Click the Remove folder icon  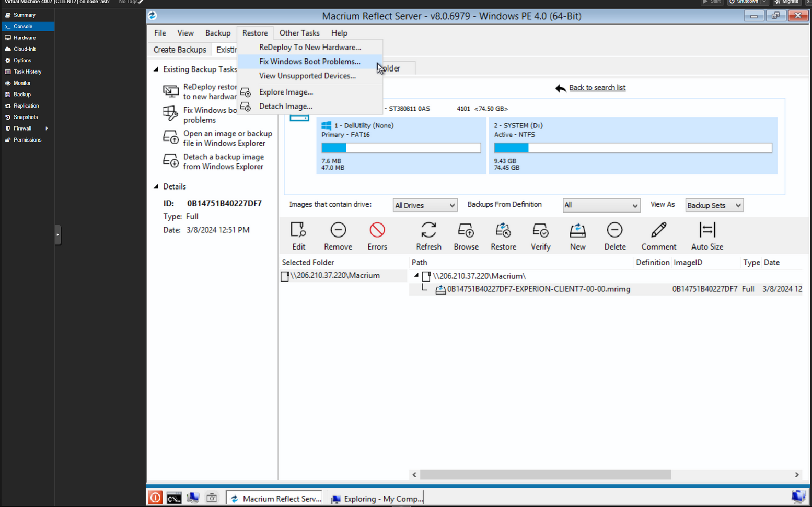(x=338, y=230)
